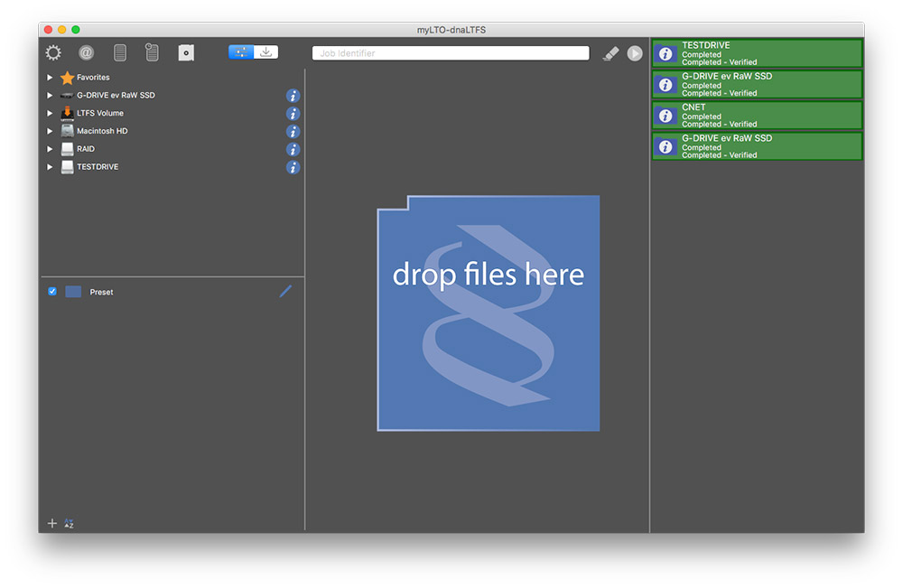Expand the G-DRIVE ev RaW SSD volume
Image resolution: width=903 pixels, height=588 pixels.
[50, 95]
